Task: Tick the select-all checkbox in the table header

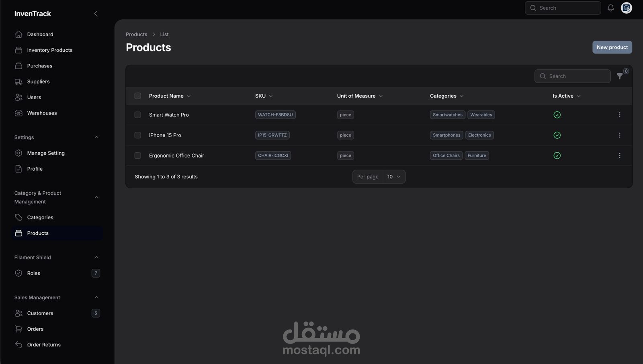Action: 137,96
